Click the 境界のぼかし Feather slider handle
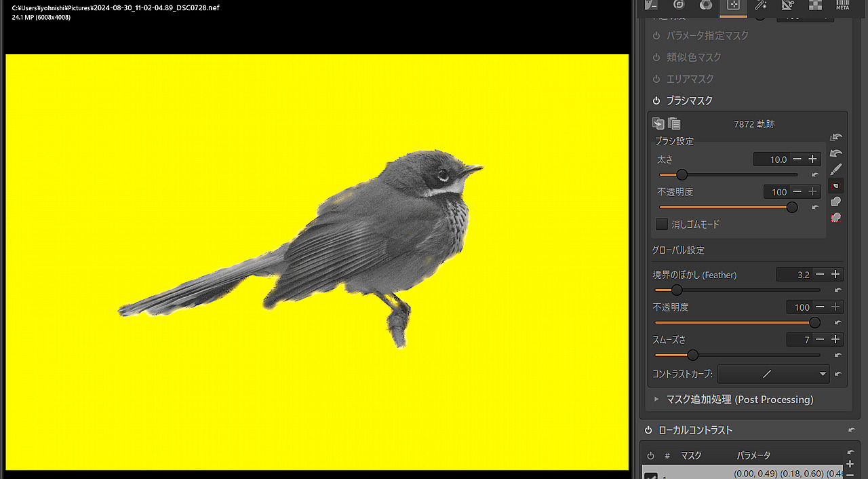Image resolution: width=868 pixels, height=479 pixels. (677, 290)
